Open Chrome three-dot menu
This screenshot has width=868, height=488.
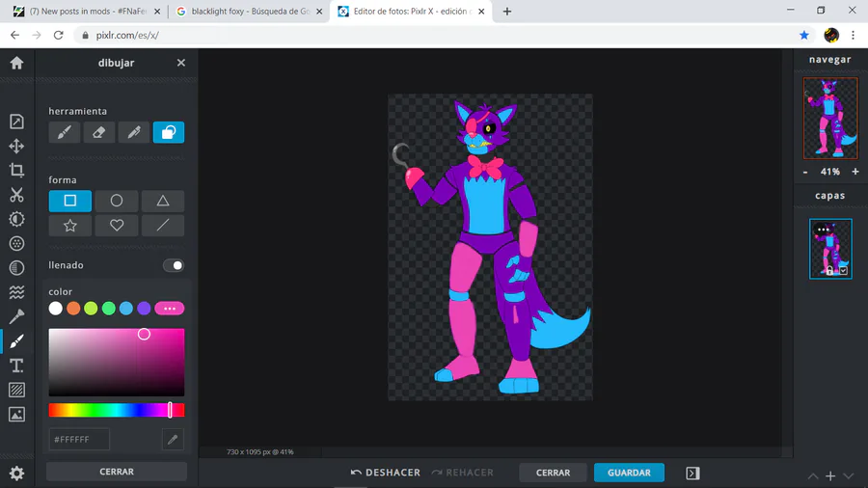[854, 35]
